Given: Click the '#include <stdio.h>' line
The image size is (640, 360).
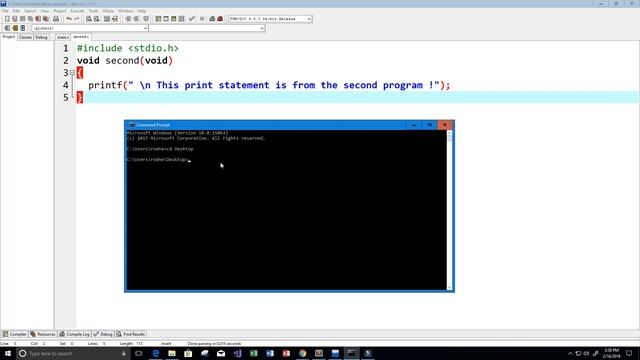Looking at the screenshot, I should point(128,48).
